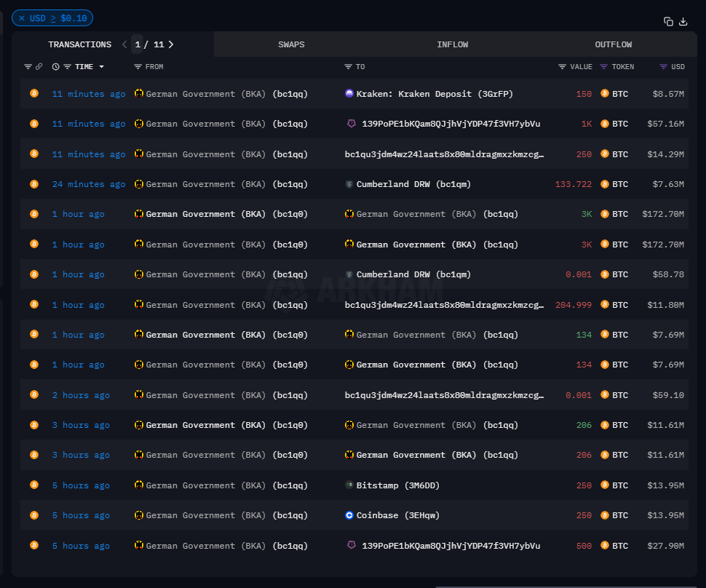Click the download icon at top right
The height and width of the screenshot is (588, 706).
pyautogui.click(x=683, y=21)
